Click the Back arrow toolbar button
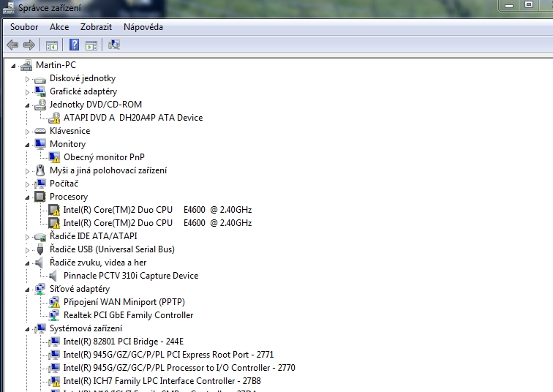The width and height of the screenshot is (553, 392). click(x=12, y=45)
